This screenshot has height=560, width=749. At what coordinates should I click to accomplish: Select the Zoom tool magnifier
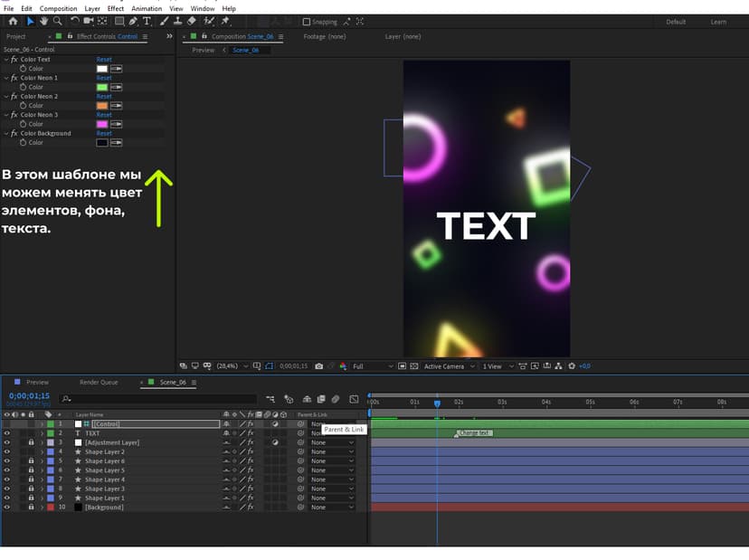tap(57, 21)
